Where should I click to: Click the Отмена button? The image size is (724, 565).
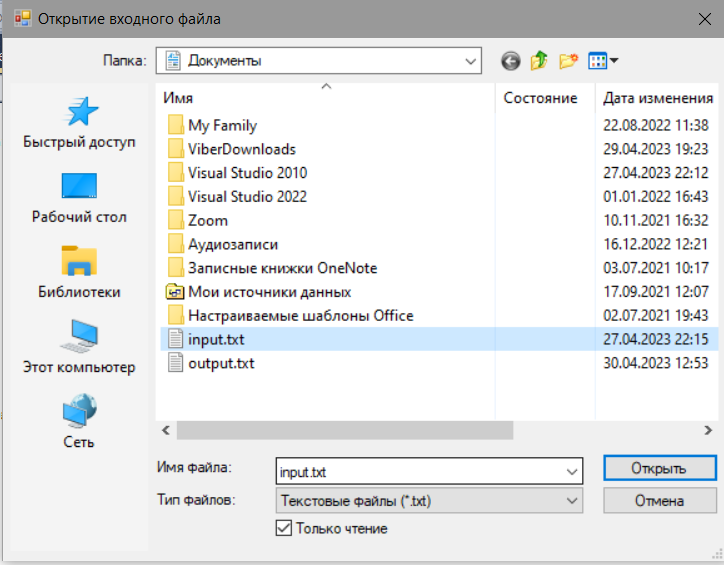[x=660, y=501]
